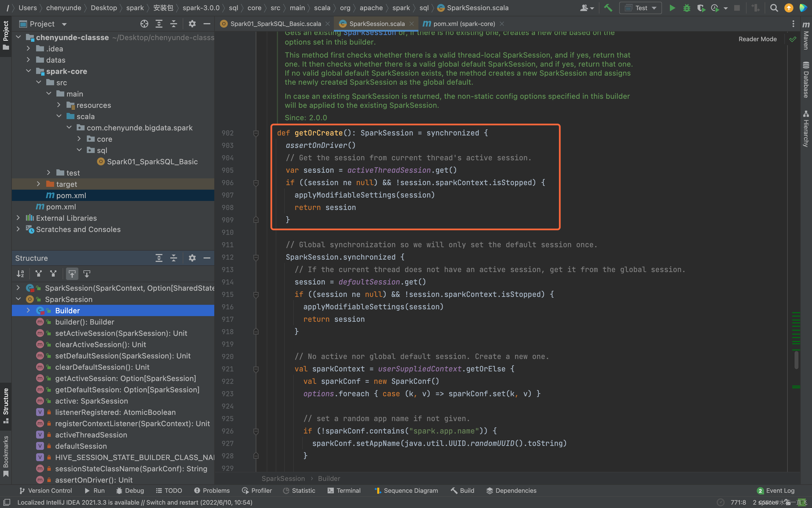This screenshot has width=812, height=508.
Task: Run with Coverage shield icon
Action: point(701,8)
